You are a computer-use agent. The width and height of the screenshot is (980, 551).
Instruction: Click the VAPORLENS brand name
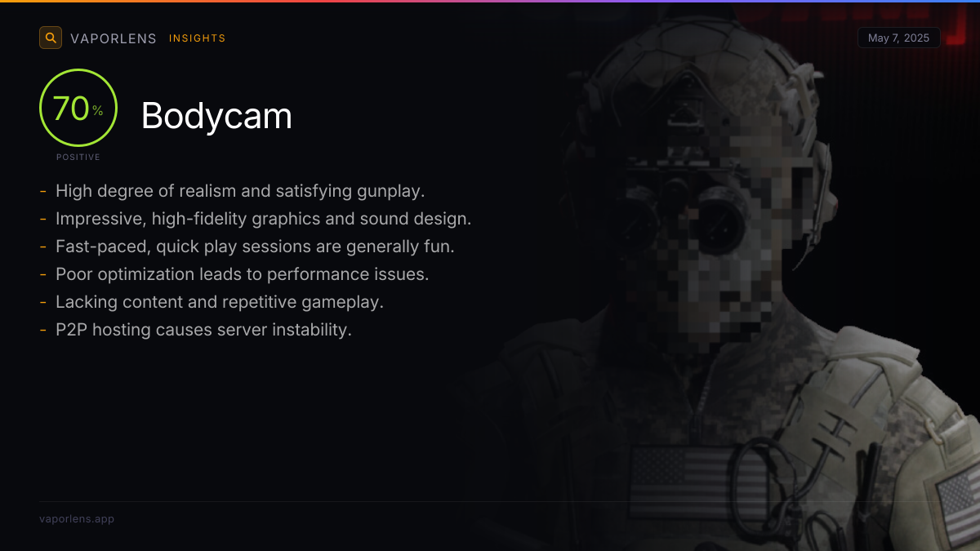114,38
